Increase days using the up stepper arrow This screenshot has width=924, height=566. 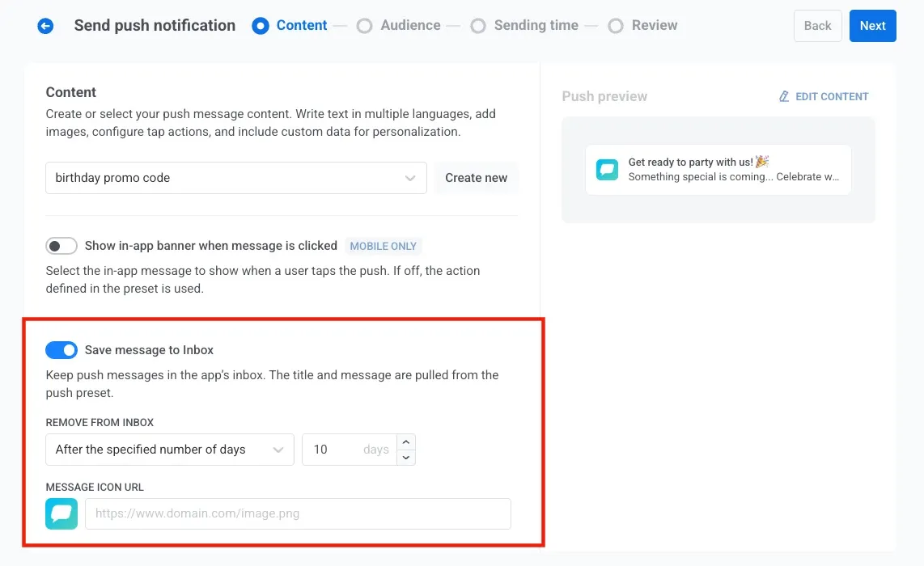pyautogui.click(x=405, y=441)
